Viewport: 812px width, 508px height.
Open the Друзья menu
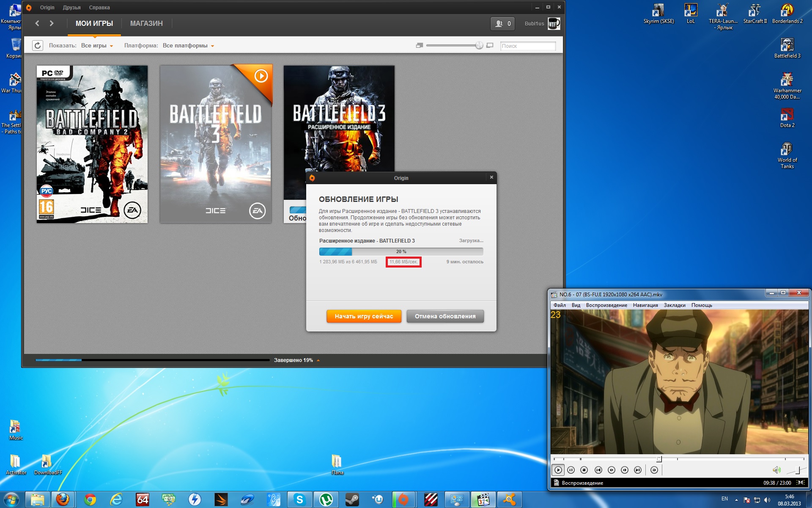click(71, 8)
